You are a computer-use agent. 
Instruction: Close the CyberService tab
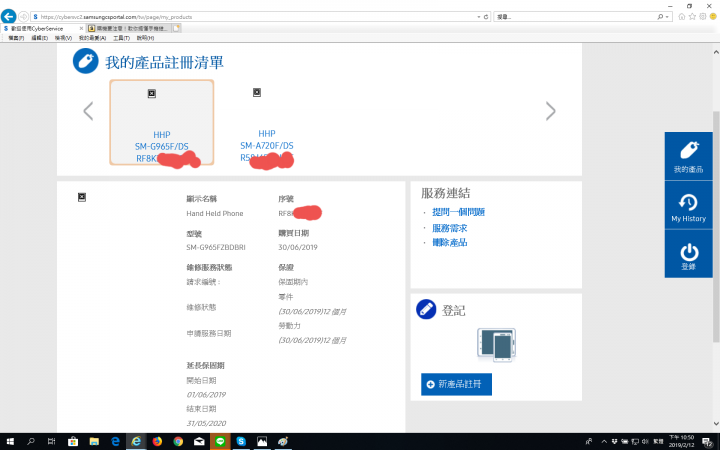point(81,28)
